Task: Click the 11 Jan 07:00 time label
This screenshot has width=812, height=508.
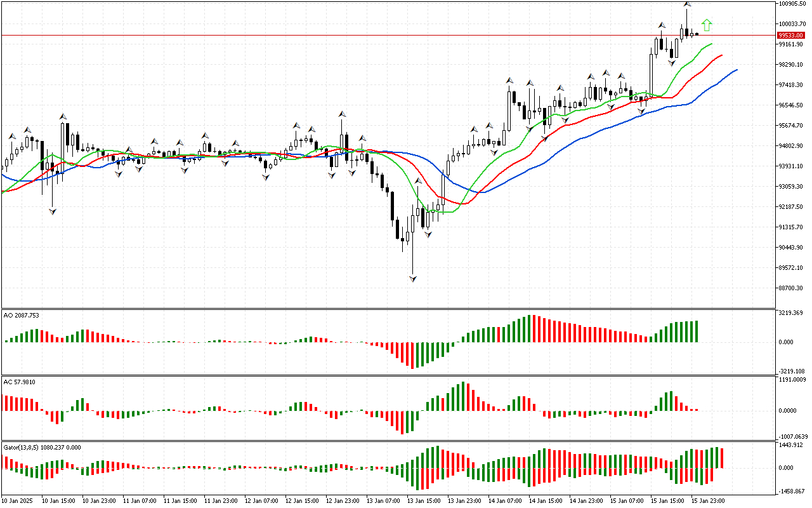Action: point(139,501)
